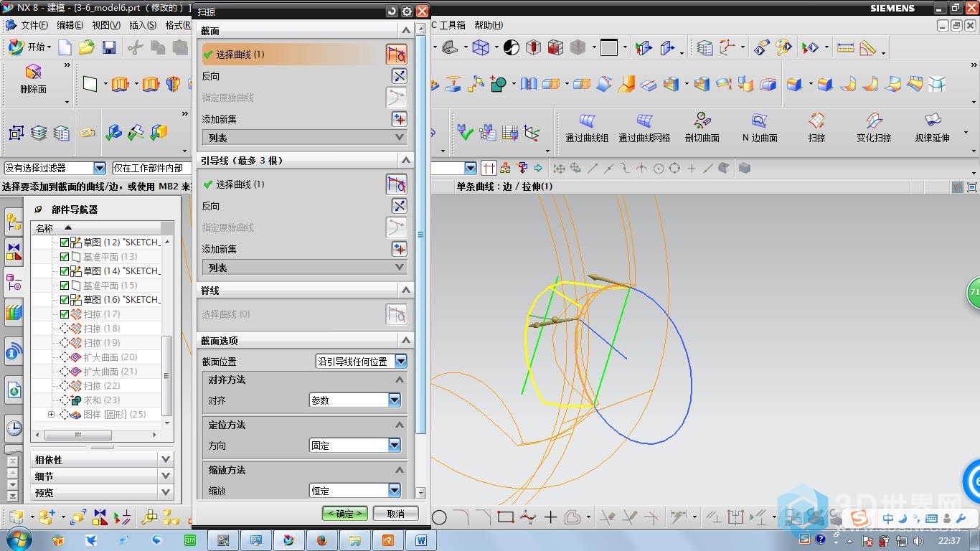980x551 pixels.
Task: Toggle the checkbox for 草图 (12) SKETCH
Action: (65, 242)
